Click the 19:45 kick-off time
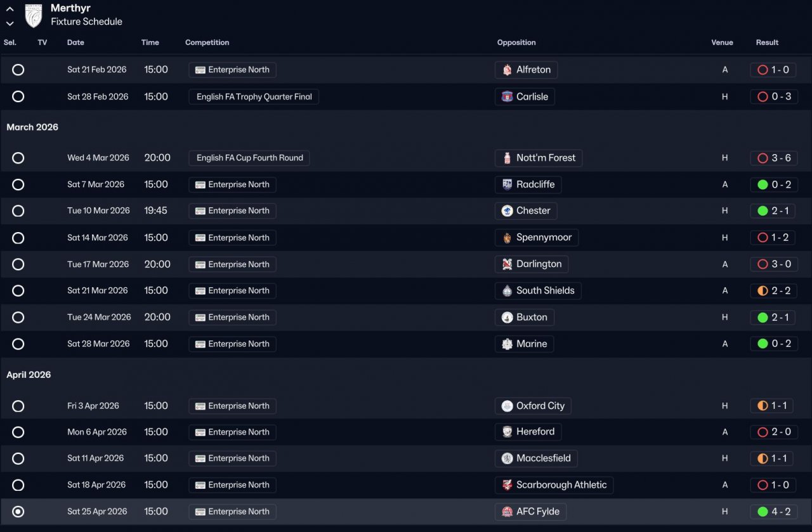This screenshot has height=532, width=812. pos(155,211)
